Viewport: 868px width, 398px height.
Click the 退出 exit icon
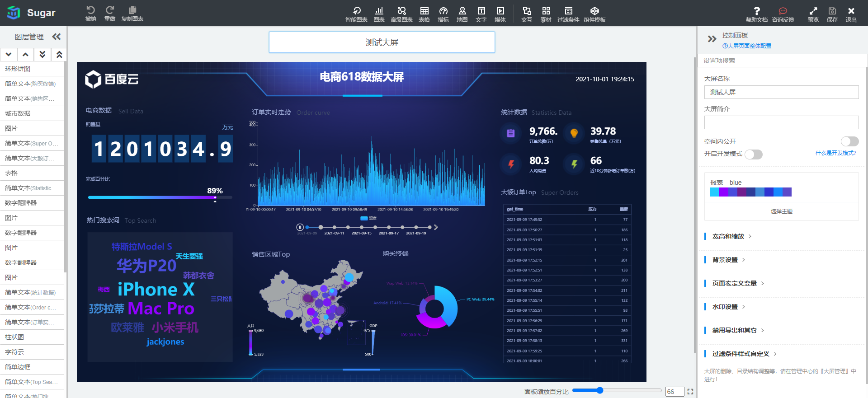(851, 14)
